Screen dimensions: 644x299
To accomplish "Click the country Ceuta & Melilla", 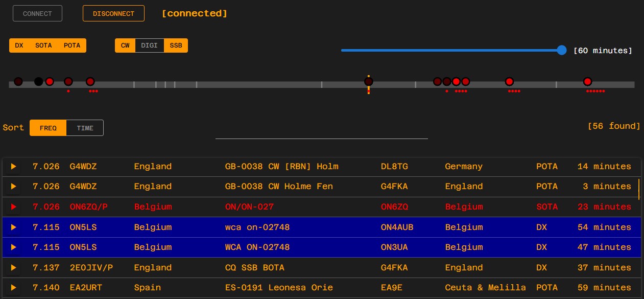I will (x=485, y=288).
